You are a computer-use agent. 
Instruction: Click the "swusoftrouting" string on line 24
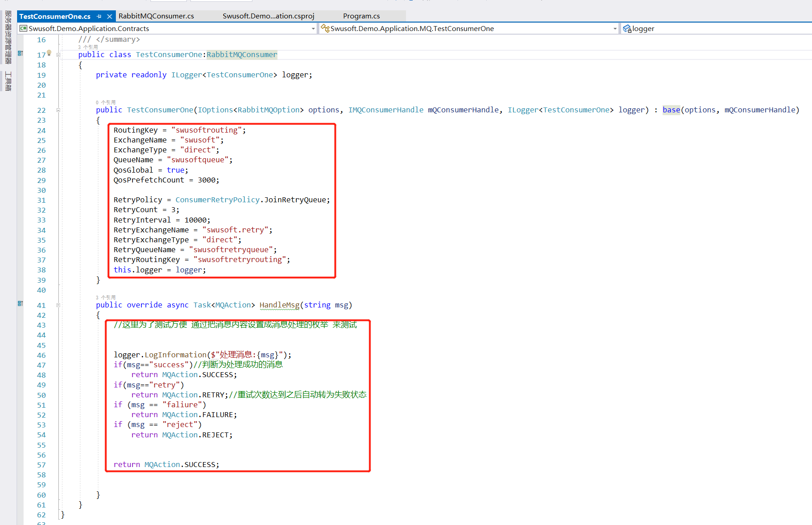tap(207, 130)
